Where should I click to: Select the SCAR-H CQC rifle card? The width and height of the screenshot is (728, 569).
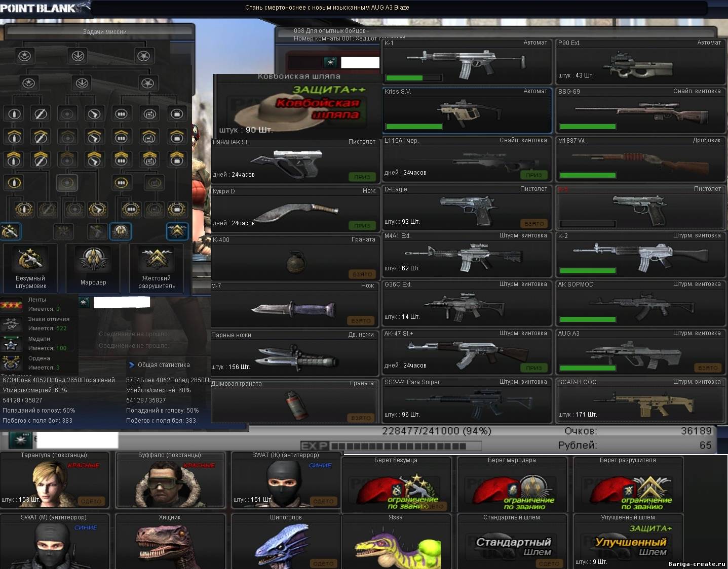[640, 401]
